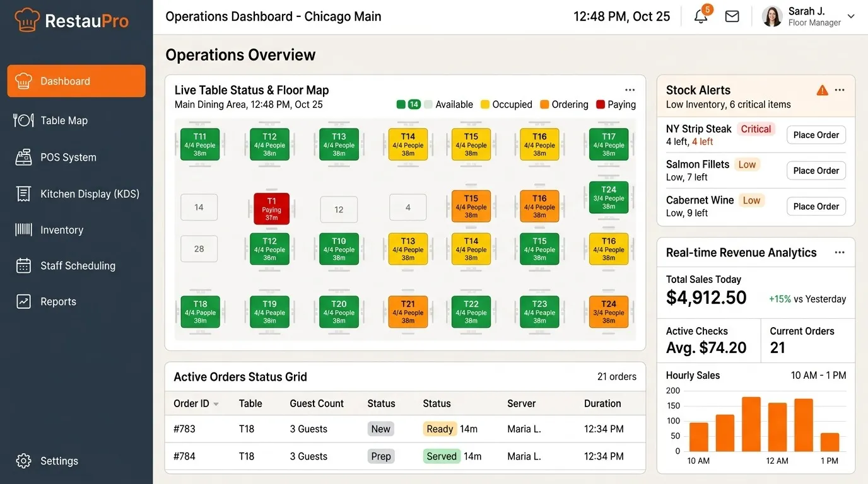
Task: Click the yellow Occupied legend swatch
Action: tap(485, 105)
